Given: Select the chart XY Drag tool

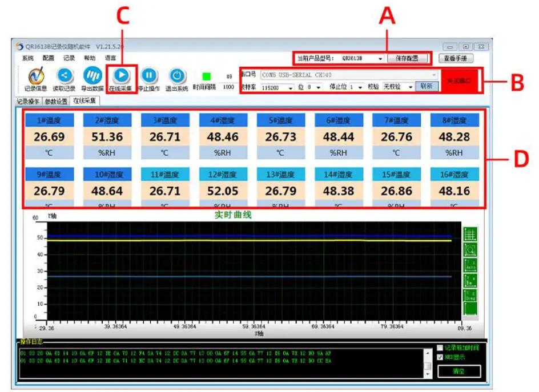Looking at the screenshot, I should point(470,296).
